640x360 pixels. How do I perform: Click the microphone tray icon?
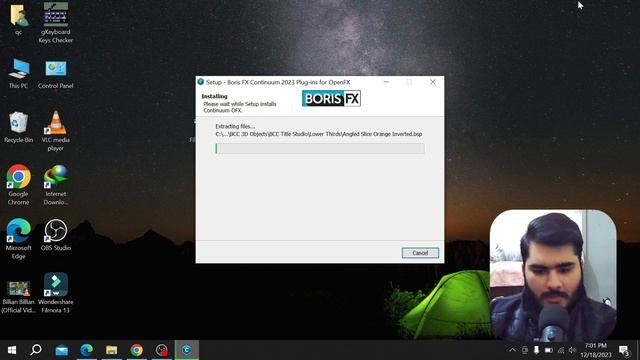point(536,350)
